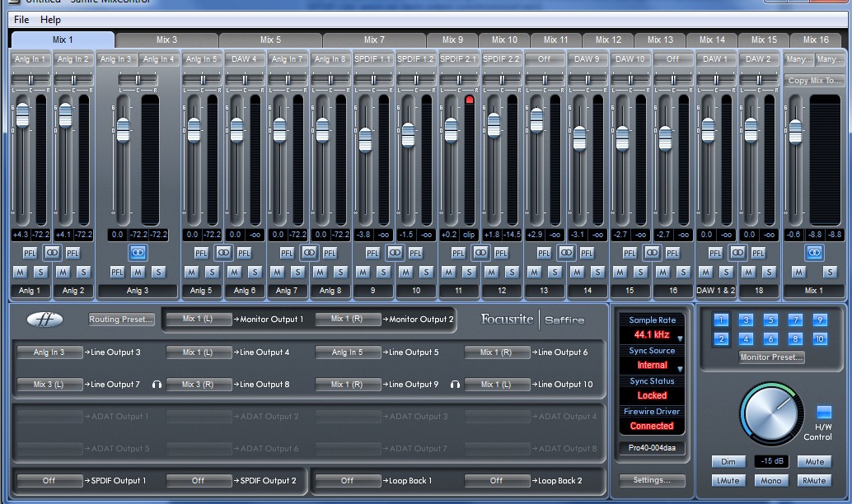Toggle the Mix 1 output stereo link
The image size is (852, 504).
[x=814, y=253]
